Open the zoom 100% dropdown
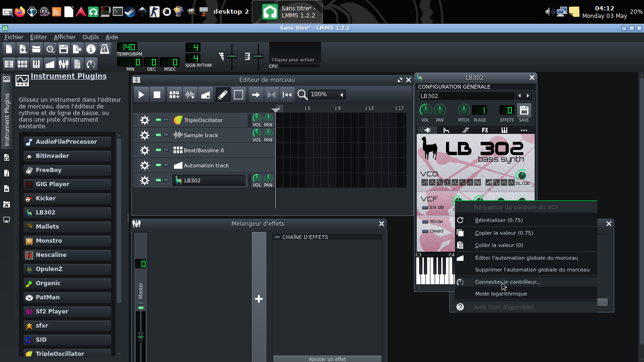This screenshot has width=644, height=362. click(x=341, y=95)
